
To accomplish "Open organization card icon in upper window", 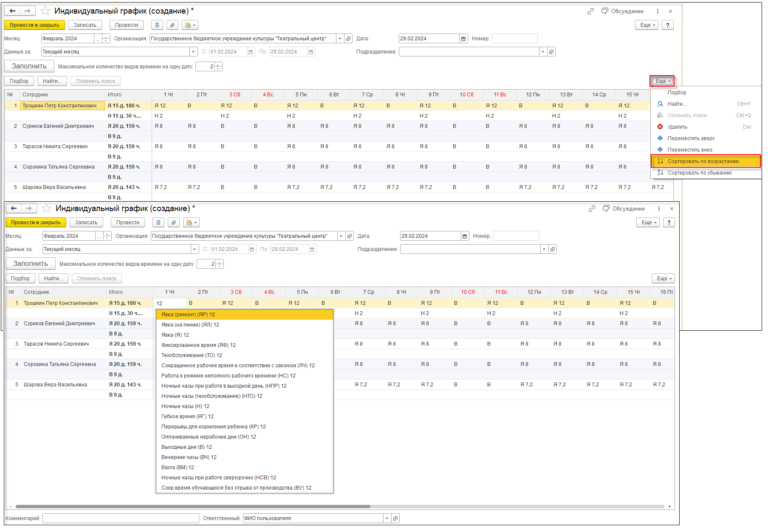I will pyautogui.click(x=348, y=39).
